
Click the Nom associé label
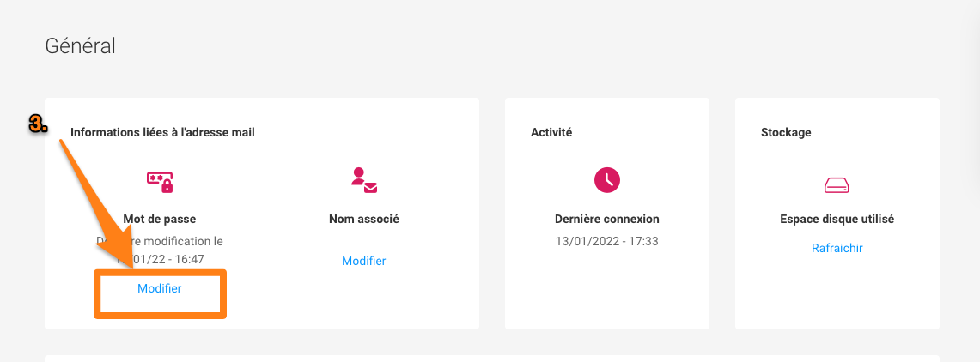point(364,219)
